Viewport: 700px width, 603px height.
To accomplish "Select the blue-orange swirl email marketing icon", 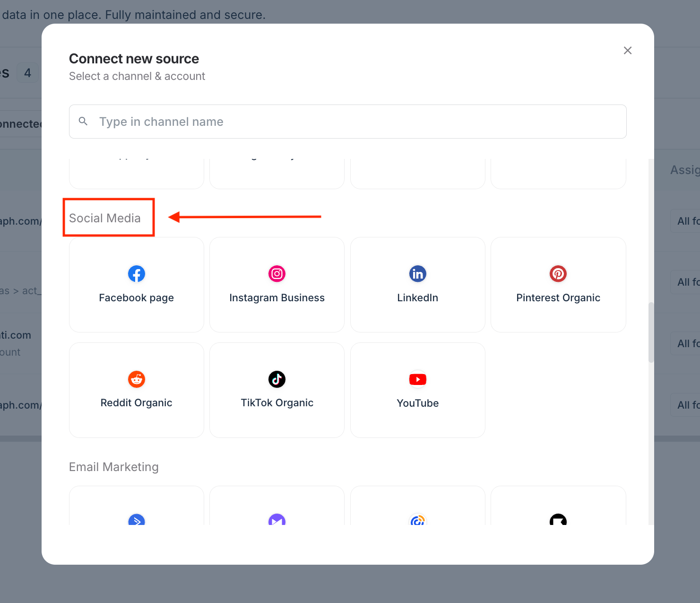I will [x=417, y=520].
